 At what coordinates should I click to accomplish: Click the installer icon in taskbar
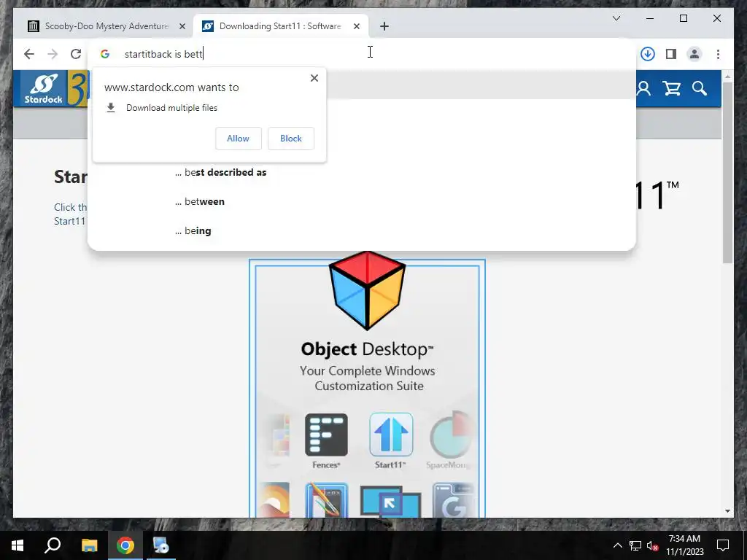point(161,545)
